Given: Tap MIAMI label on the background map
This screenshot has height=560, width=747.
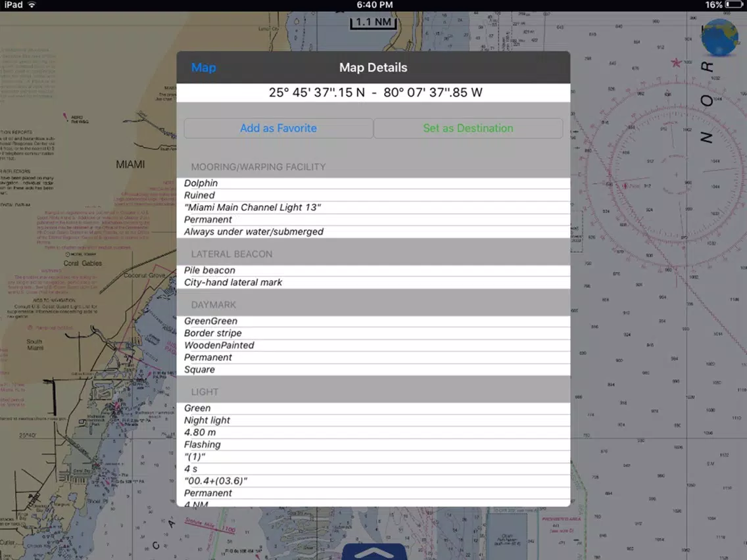Looking at the screenshot, I should [130, 164].
